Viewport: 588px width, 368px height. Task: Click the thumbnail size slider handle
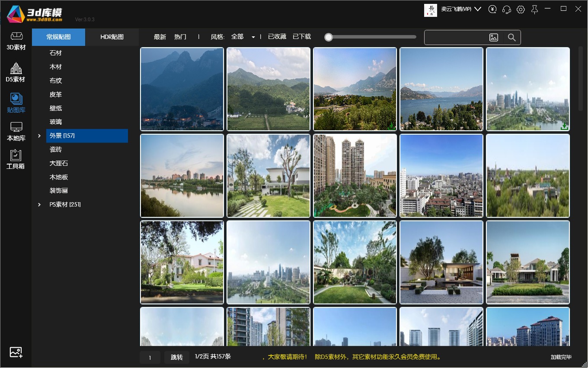(x=329, y=37)
